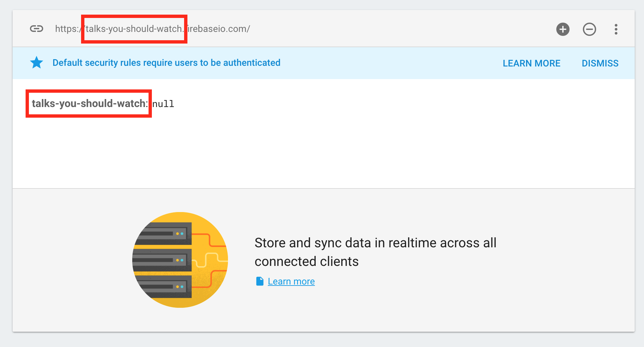Screen dimensions: 644x347
Task: Click the blue document icon by Learn more
Action: 260,281
